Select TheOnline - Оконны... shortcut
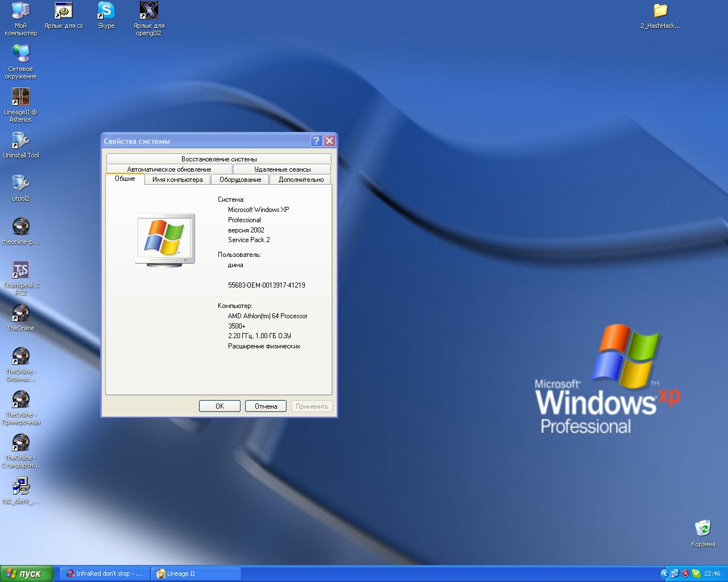The height and width of the screenshot is (582, 728). 20,364
